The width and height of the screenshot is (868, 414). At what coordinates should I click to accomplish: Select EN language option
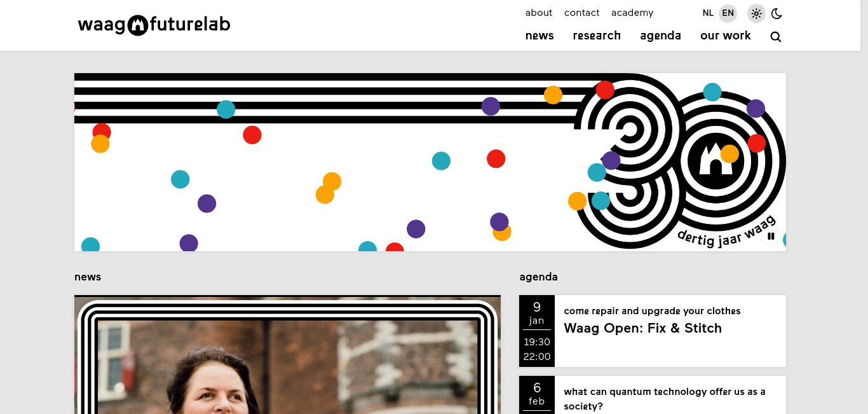click(x=728, y=13)
